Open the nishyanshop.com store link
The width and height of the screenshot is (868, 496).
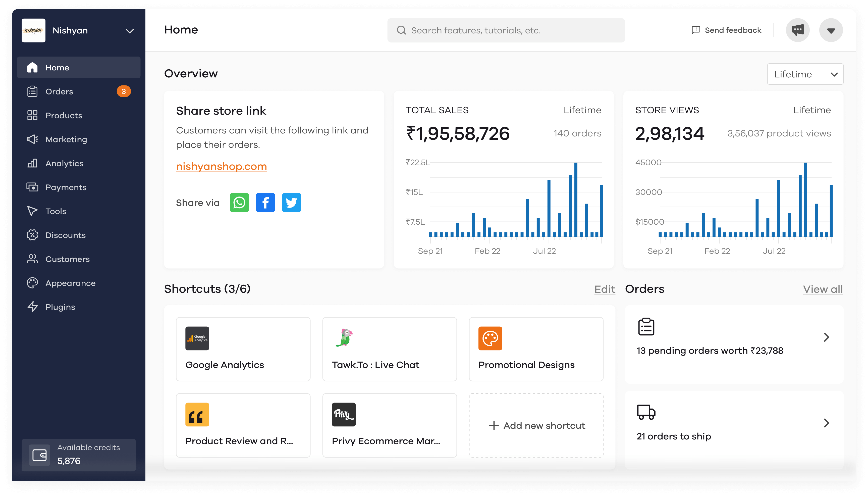221,166
